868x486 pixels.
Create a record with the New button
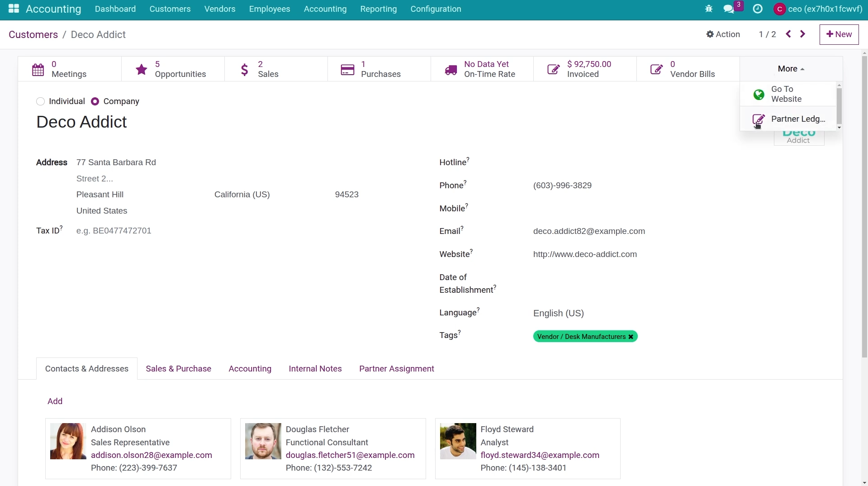(x=839, y=34)
